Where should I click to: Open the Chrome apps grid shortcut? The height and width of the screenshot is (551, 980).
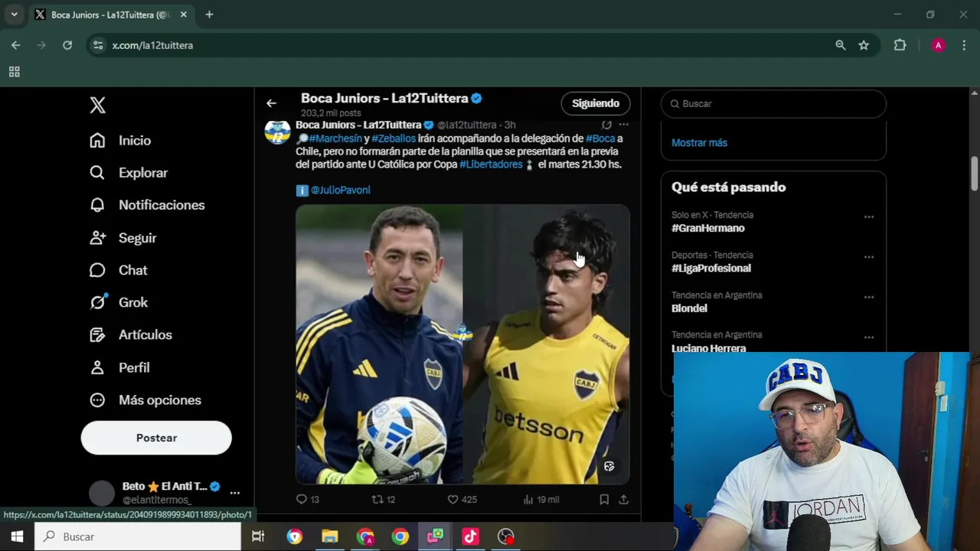point(14,72)
